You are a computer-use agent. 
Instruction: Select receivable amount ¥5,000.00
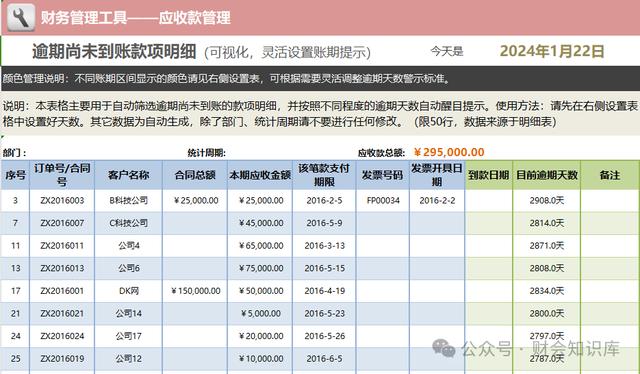(261, 314)
